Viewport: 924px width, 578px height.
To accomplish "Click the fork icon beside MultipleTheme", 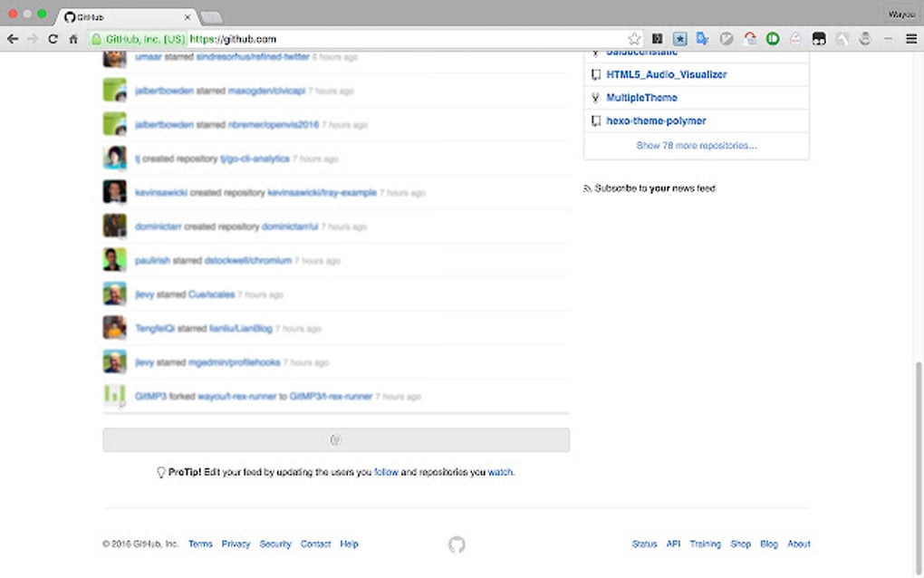I will [595, 97].
